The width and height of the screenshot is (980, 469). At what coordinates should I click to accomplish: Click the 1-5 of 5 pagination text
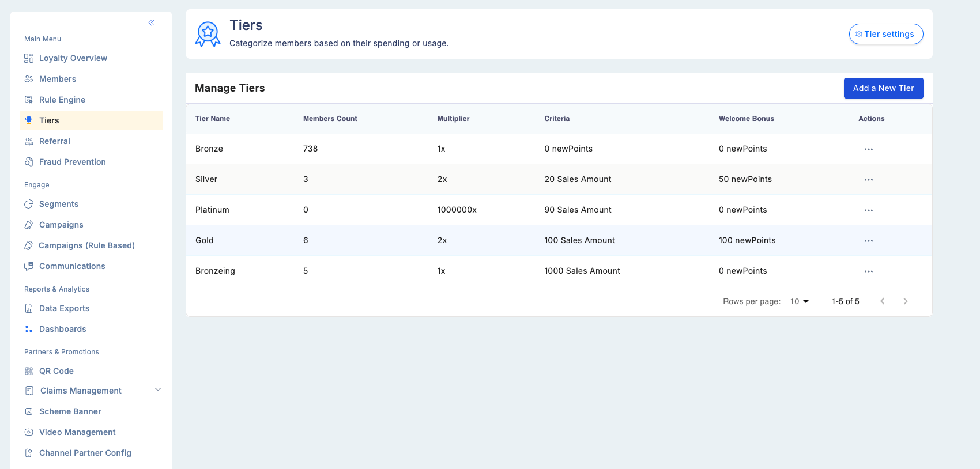[845, 301]
